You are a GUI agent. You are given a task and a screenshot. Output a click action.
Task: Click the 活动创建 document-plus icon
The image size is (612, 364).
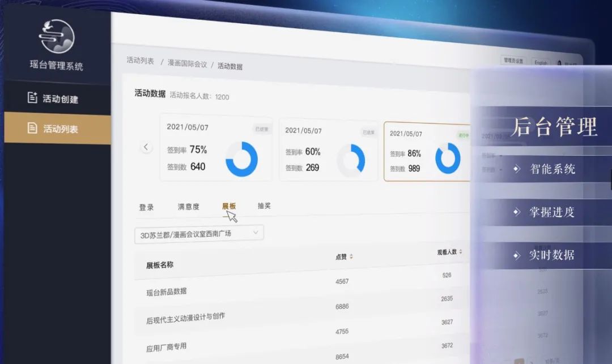click(x=32, y=97)
